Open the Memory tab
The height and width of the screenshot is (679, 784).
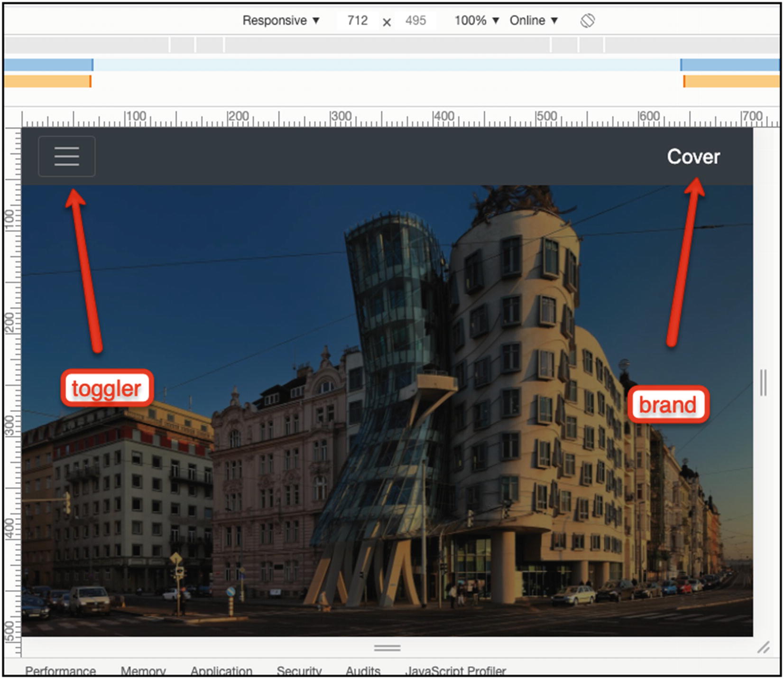tap(143, 670)
